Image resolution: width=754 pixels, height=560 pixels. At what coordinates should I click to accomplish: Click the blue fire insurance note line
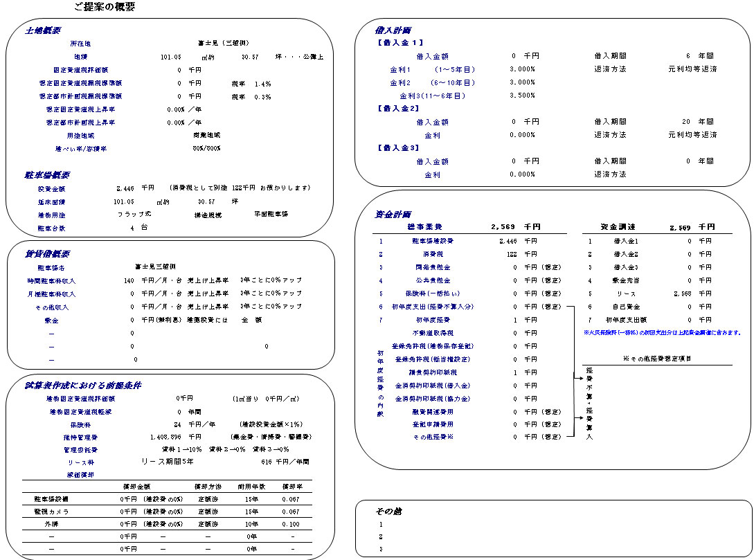click(662, 332)
